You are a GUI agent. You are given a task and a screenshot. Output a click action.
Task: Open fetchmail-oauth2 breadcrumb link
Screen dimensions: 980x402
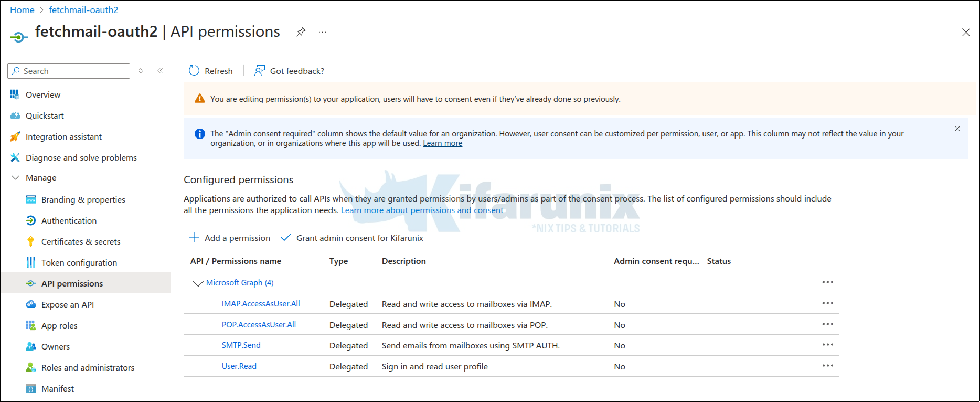pyautogui.click(x=83, y=10)
